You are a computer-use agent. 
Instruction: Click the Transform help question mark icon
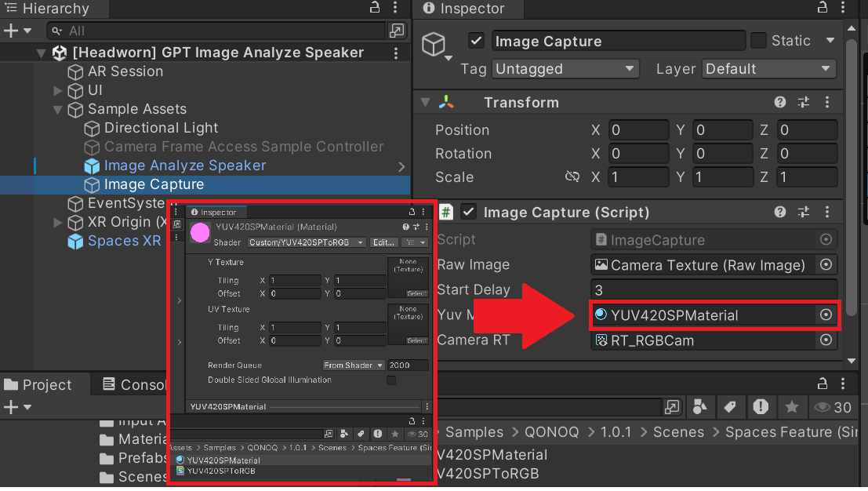click(780, 103)
